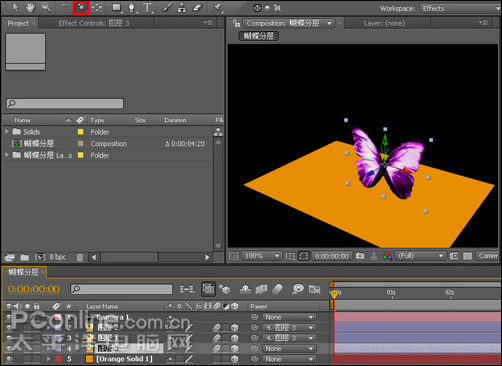This screenshot has width=502, height=366.
Task: Switch to the Project tab
Action: click(18, 23)
